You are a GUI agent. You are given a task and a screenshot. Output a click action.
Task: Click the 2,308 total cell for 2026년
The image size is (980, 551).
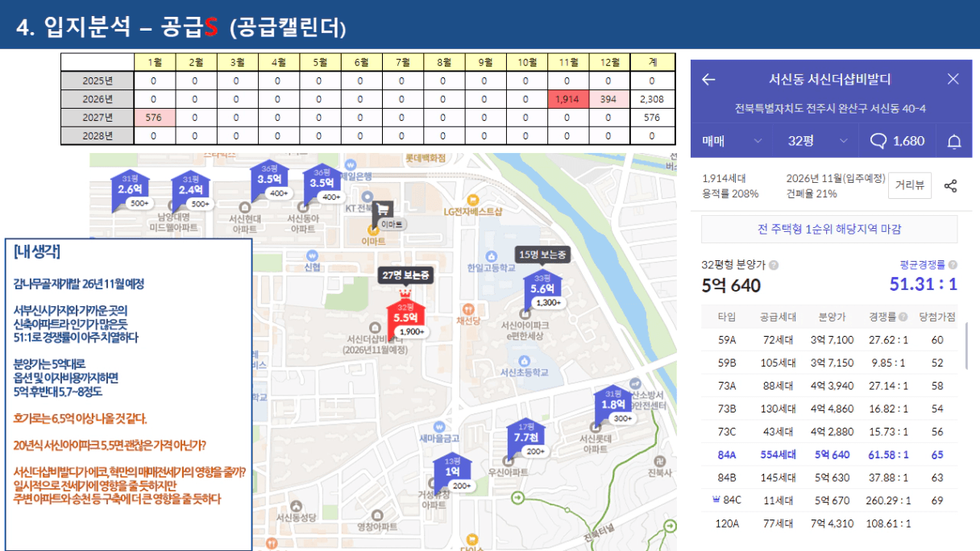pos(652,98)
